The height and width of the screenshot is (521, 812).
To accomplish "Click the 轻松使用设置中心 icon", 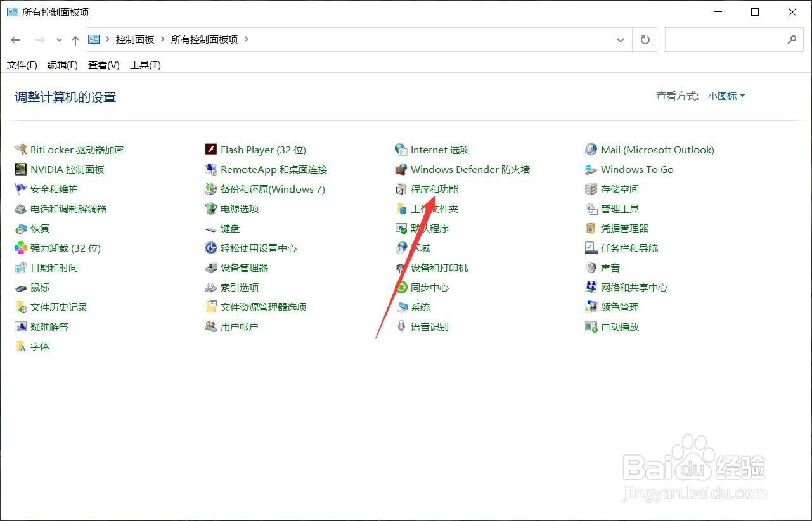I will (x=211, y=248).
